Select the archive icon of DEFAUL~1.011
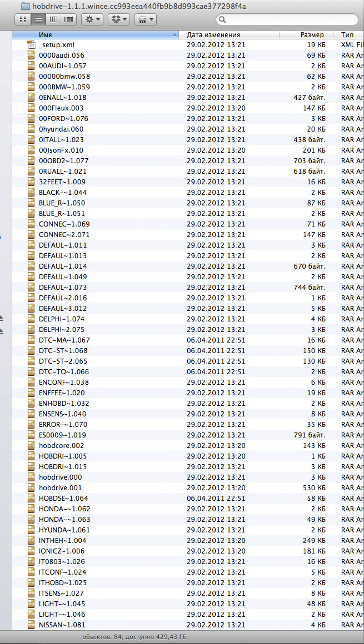The image size is (364, 644). 32,245
